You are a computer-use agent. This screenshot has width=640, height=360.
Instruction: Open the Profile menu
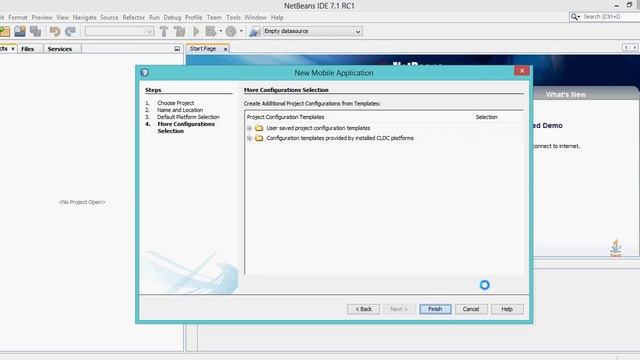(193, 18)
